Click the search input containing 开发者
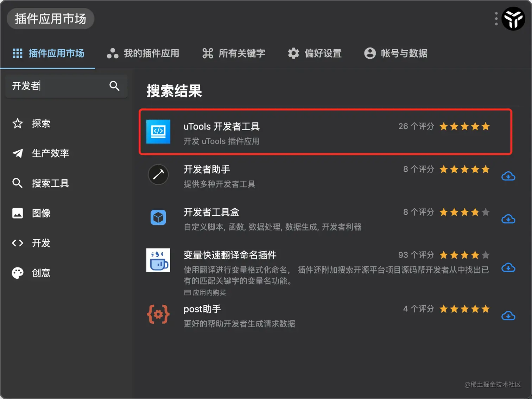The width and height of the screenshot is (532, 399). point(53,86)
